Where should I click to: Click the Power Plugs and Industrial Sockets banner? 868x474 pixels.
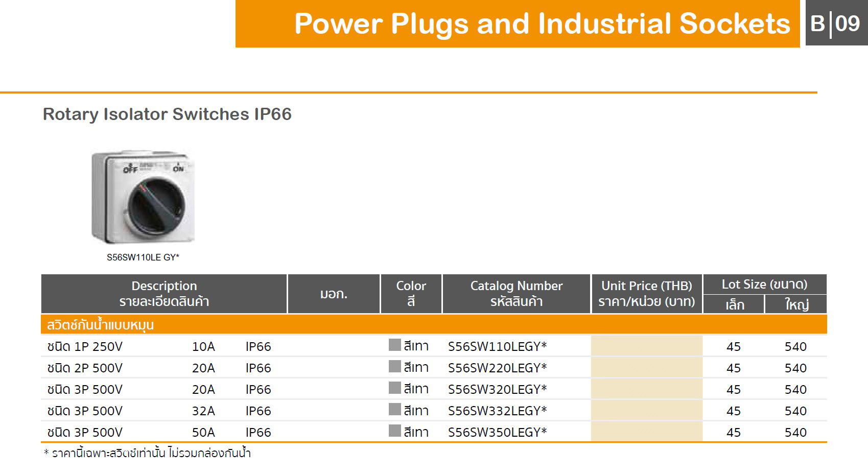tap(542, 24)
